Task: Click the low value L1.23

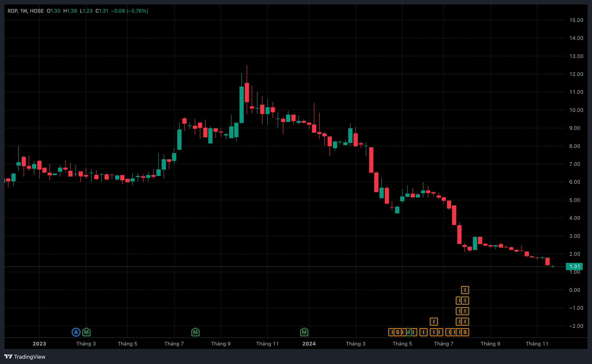Action: point(86,11)
